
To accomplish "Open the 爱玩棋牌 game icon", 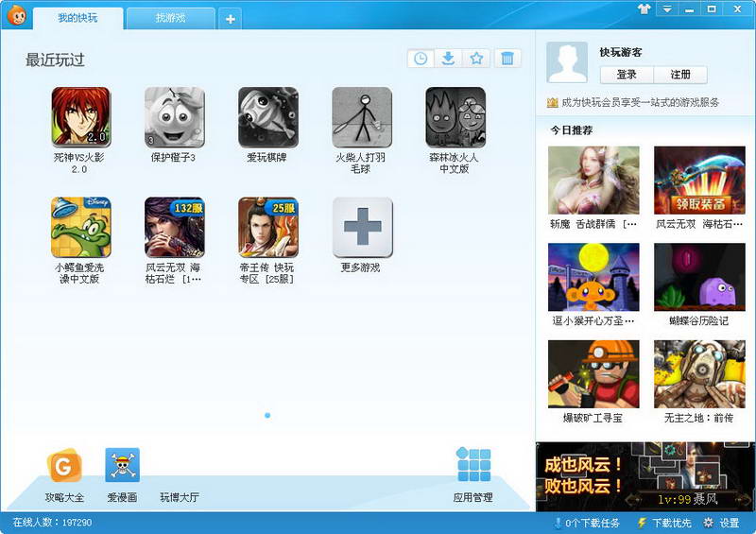I will tap(268, 116).
